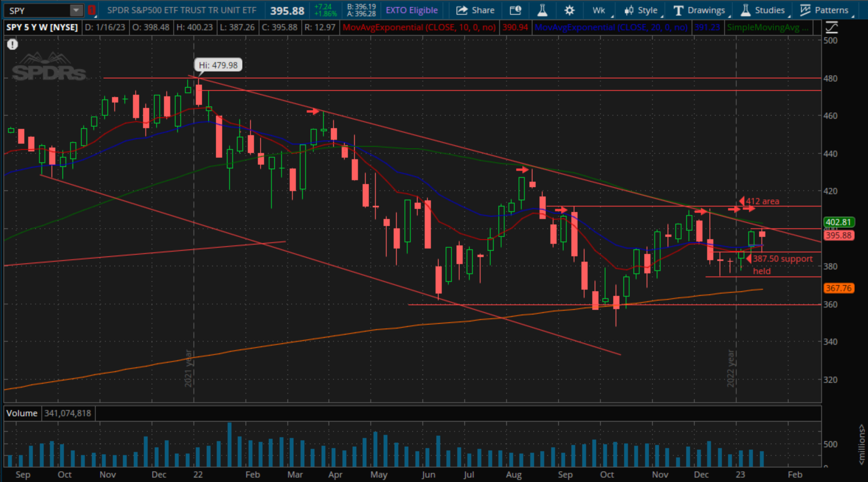Viewport: 868px width, 482px height.
Task: Click the 387.50 support held annotation
Action: (x=782, y=265)
